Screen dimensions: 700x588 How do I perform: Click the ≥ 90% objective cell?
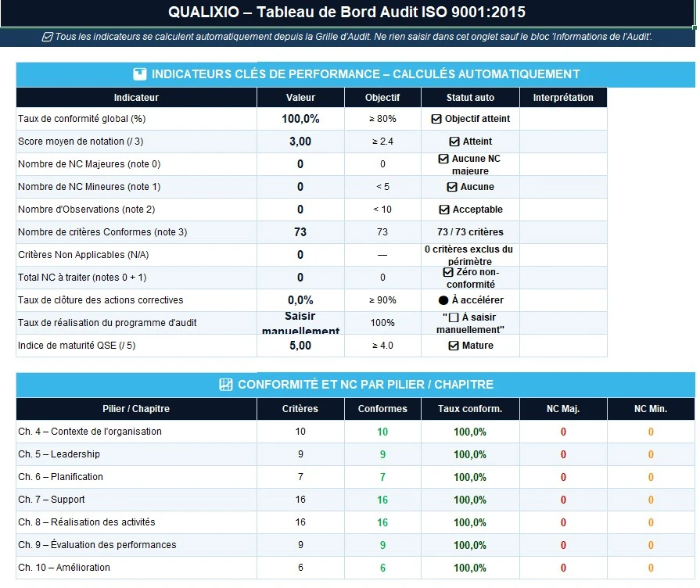pos(382,300)
